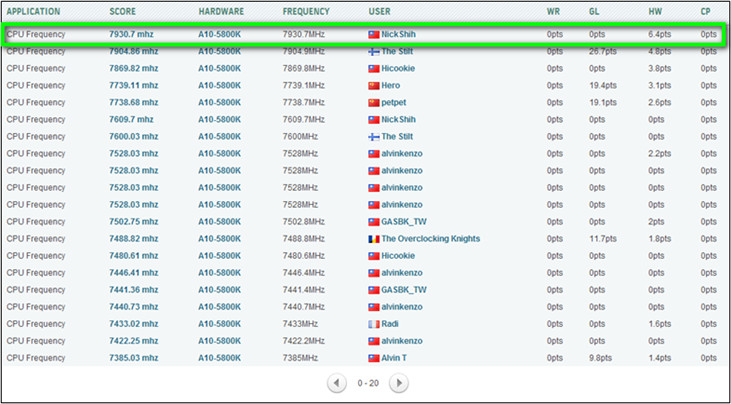731x404 pixels.
Task: Open the 7488.82 mhz score link
Action: [x=133, y=238]
